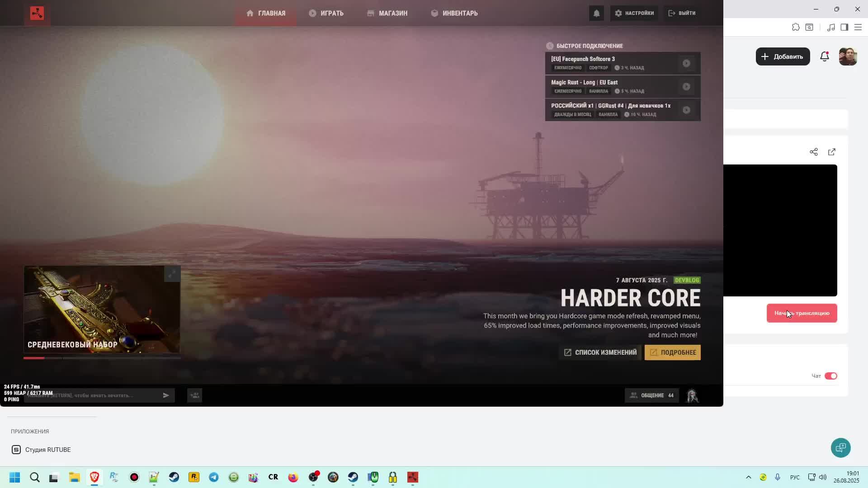Viewport: 868px width, 488px height.
Task: Open the Rust notifications bell
Action: pyautogui.click(x=596, y=13)
